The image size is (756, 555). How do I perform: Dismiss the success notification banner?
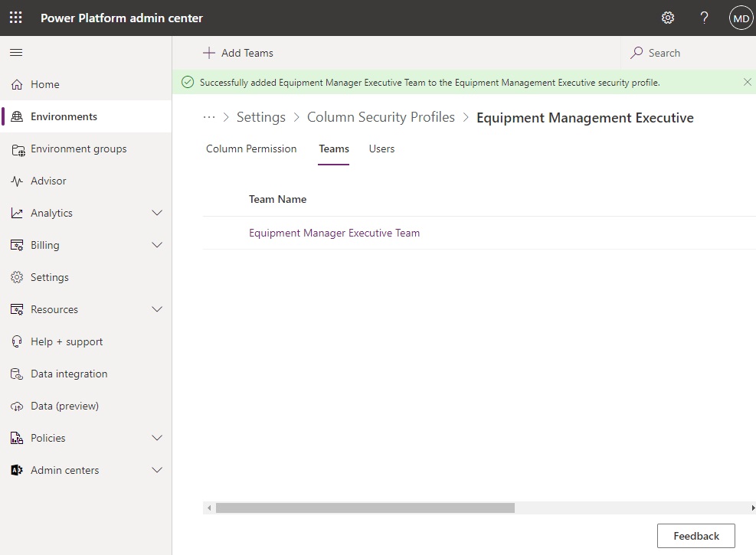[x=747, y=83]
